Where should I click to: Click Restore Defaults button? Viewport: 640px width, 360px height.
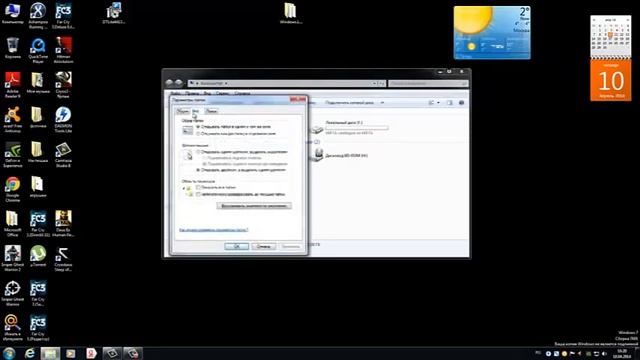click(254, 206)
